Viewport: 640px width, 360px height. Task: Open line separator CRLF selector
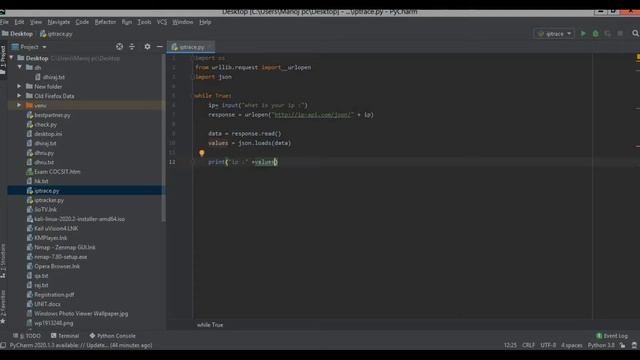click(x=528, y=345)
